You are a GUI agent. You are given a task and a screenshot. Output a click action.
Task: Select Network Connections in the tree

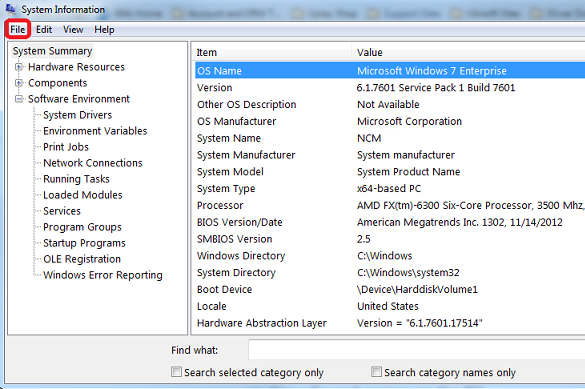93,163
